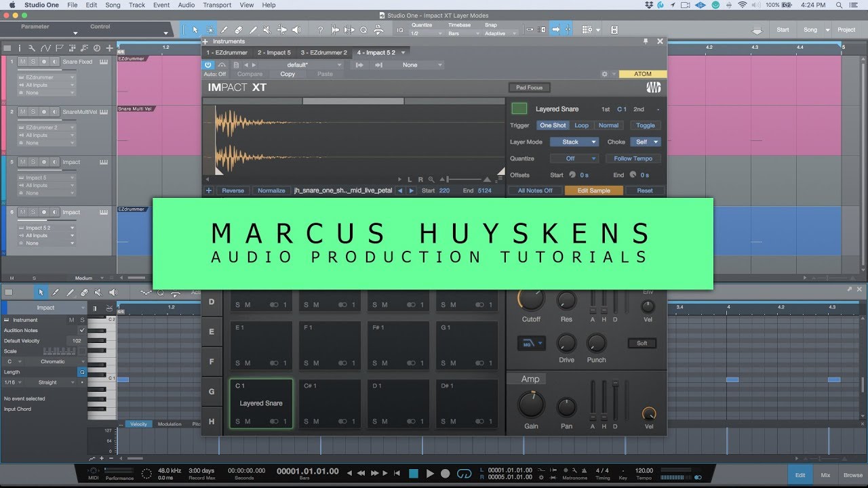Open the plug-in settings gear icon next to ATOM

tap(604, 74)
